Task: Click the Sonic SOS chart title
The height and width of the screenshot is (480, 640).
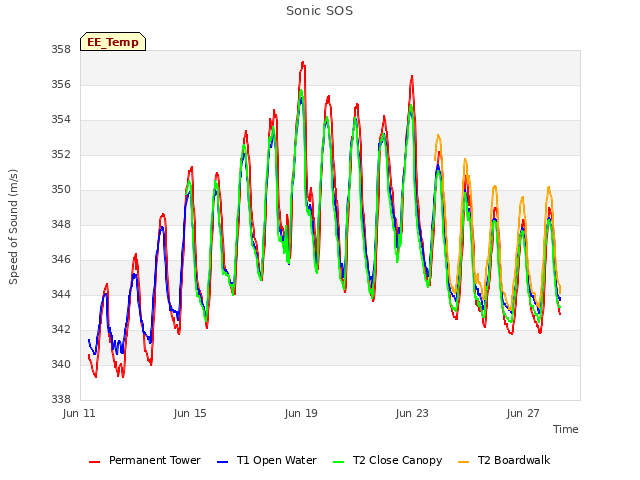Action: [x=320, y=11]
